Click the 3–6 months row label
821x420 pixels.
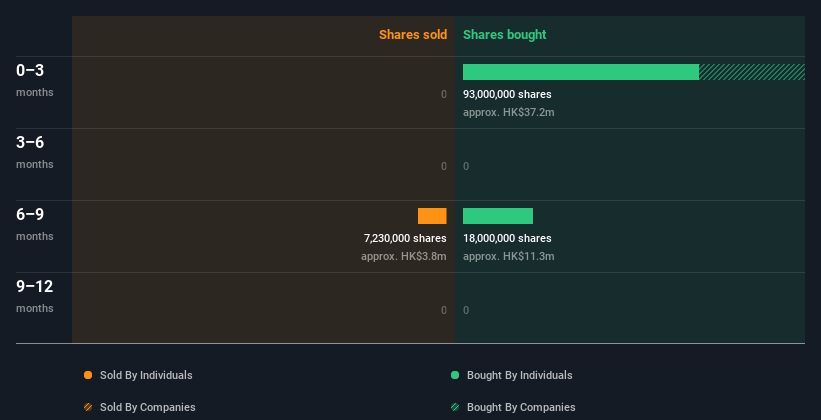pos(35,152)
